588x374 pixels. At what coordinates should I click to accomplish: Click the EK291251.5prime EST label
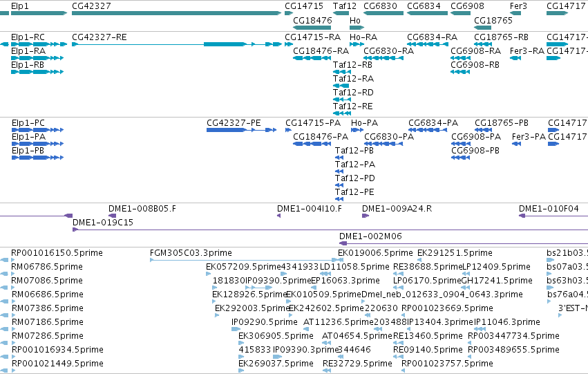[x=455, y=253]
